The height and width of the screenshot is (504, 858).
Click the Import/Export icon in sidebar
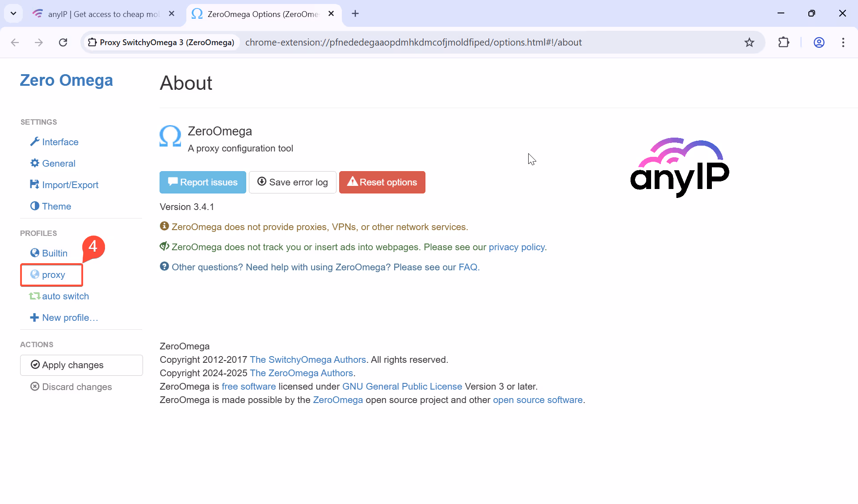[35, 185]
